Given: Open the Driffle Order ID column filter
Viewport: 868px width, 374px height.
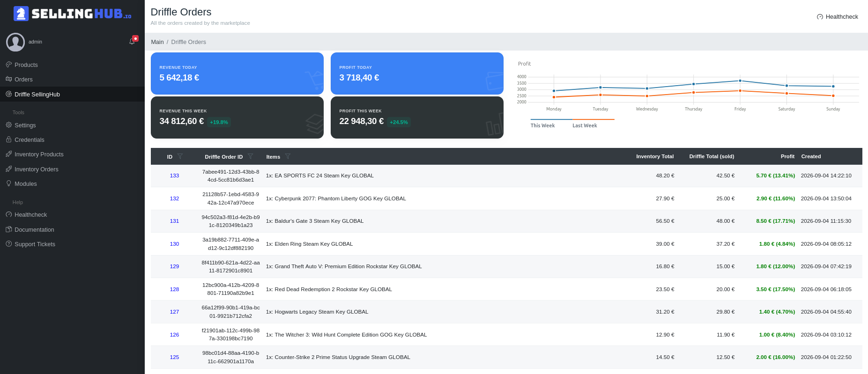Looking at the screenshot, I should pyautogui.click(x=250, y=156).
